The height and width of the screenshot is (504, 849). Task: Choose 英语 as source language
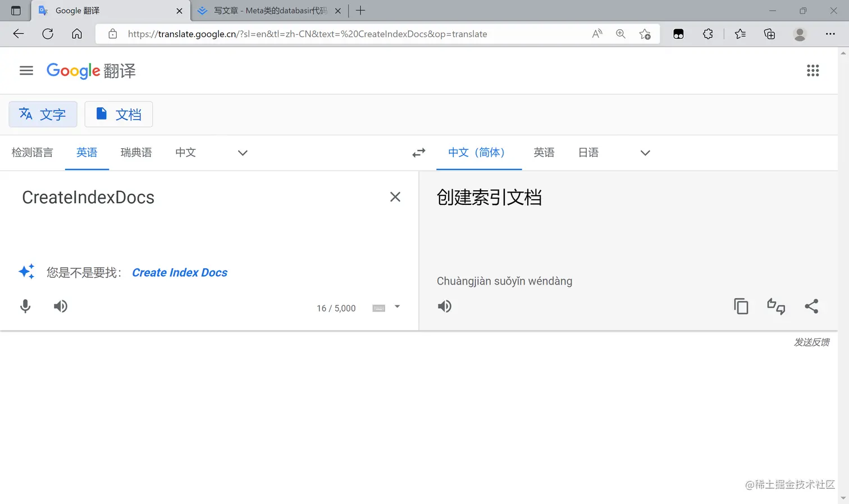click(x=87, y=153)
